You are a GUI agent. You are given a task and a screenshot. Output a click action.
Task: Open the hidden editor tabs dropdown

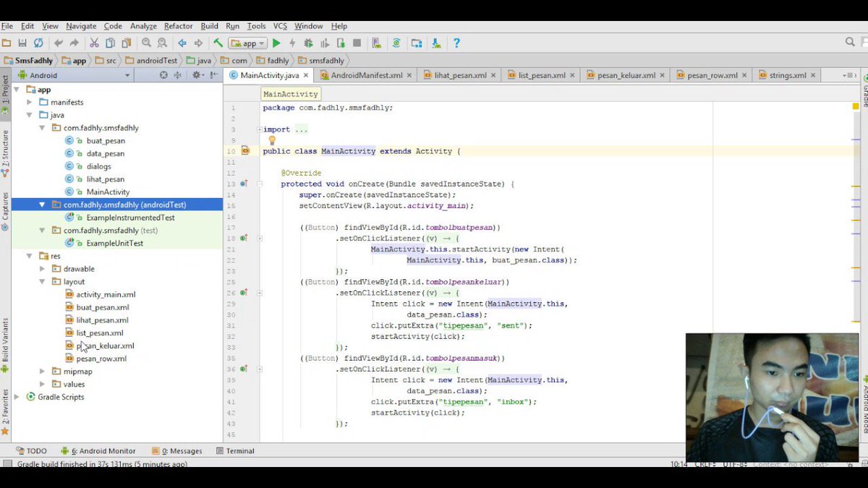tap(850, 75)
